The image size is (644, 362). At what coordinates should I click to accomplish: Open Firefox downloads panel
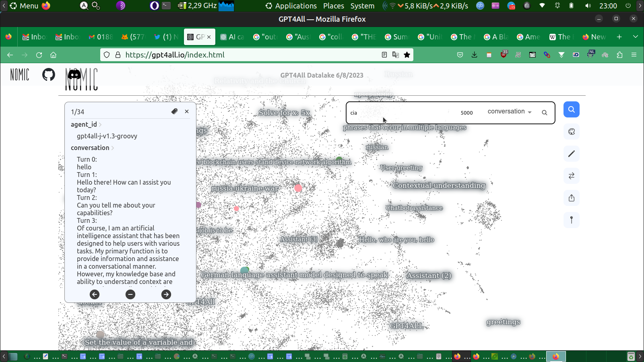pos(475,55)
